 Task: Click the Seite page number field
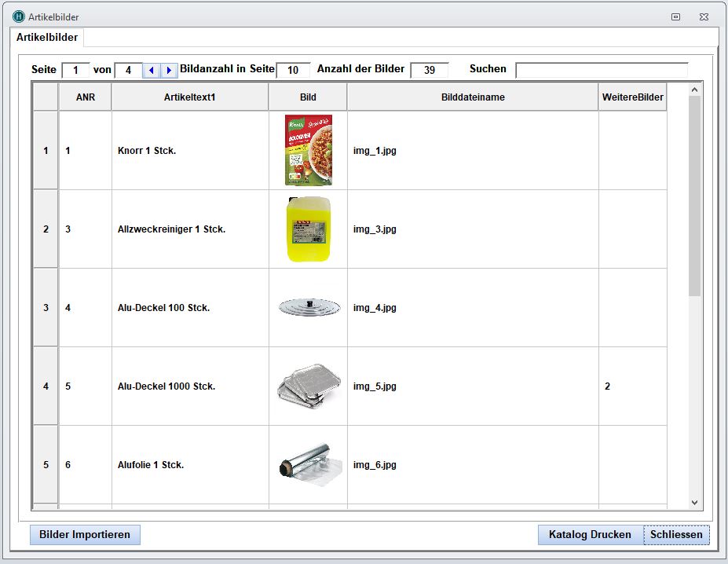coord(75,71)
